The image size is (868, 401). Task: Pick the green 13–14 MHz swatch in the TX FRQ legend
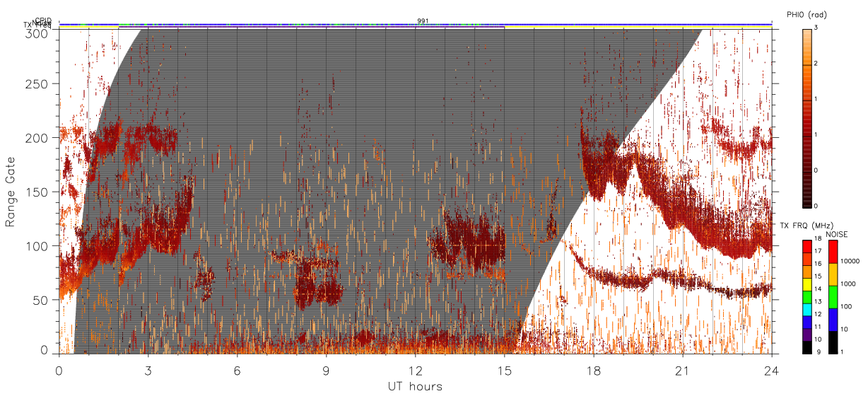point(807,296)
